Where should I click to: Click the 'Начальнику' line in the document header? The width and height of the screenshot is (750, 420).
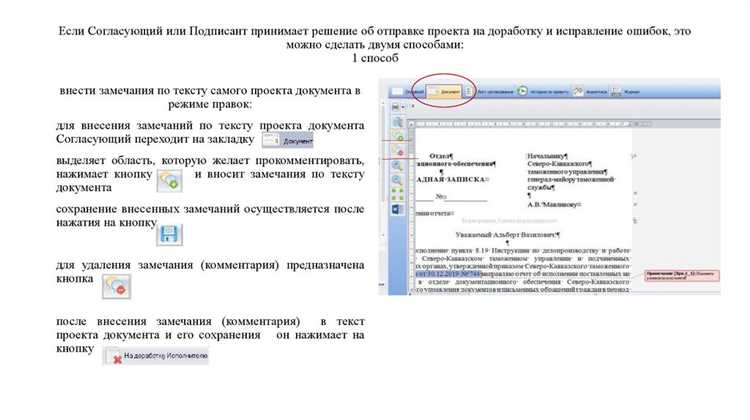(547, 156)
